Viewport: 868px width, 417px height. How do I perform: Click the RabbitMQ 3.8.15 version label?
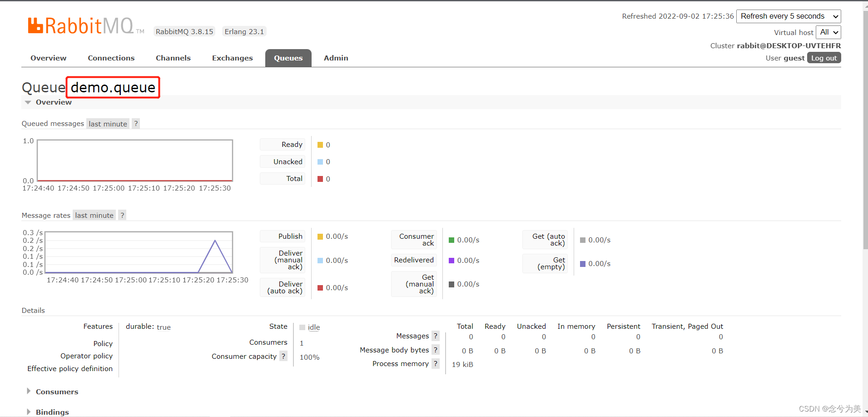(184, 31)
